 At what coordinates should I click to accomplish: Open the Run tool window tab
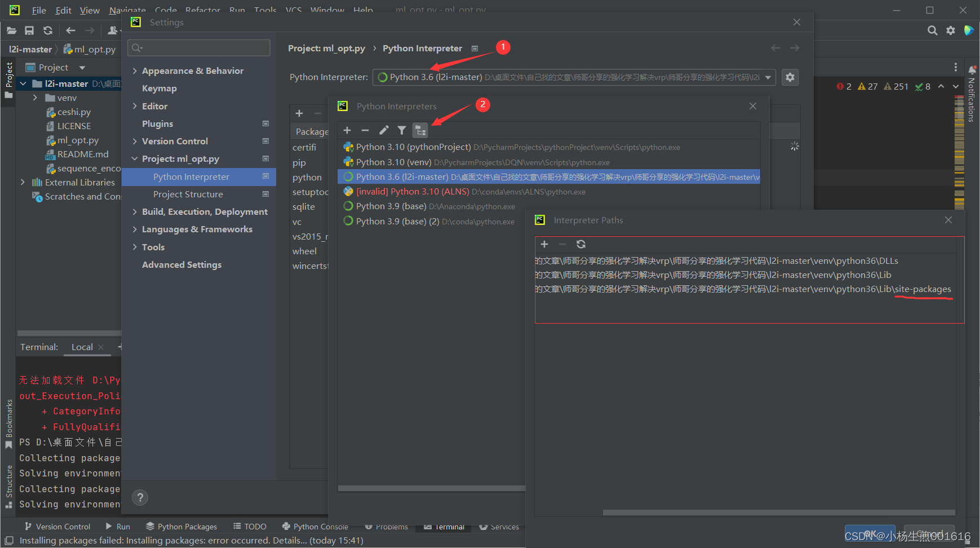(x=118, y=527)
